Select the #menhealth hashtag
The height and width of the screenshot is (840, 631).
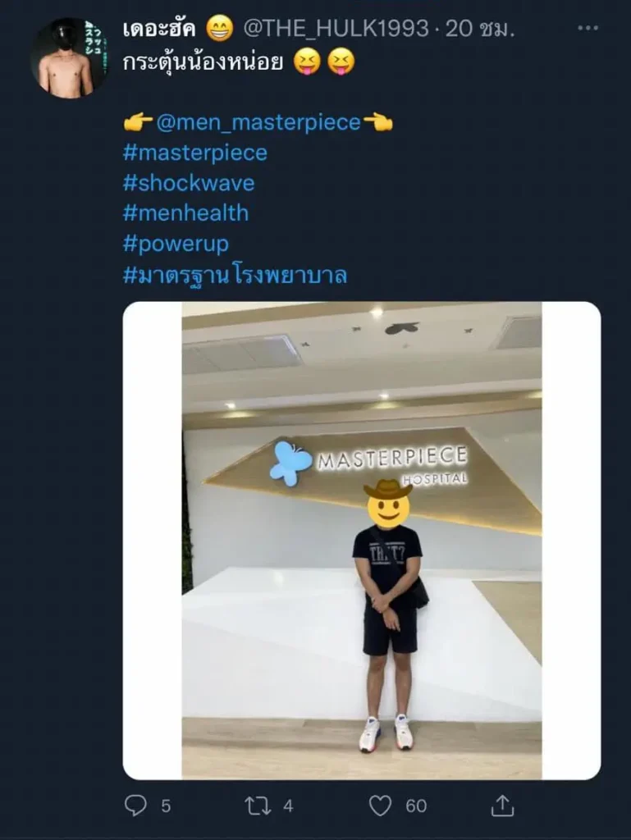185,213
